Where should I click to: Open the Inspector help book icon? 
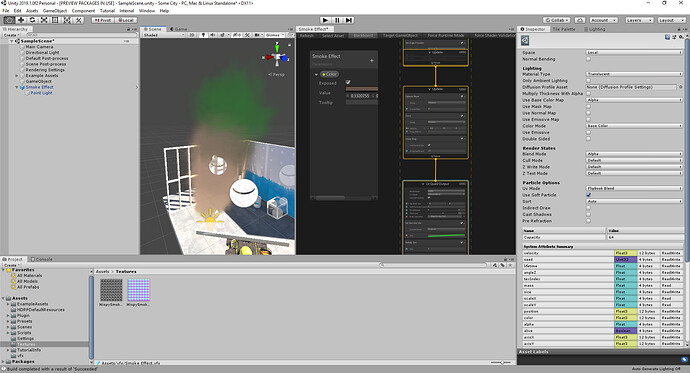pos(668,37)
